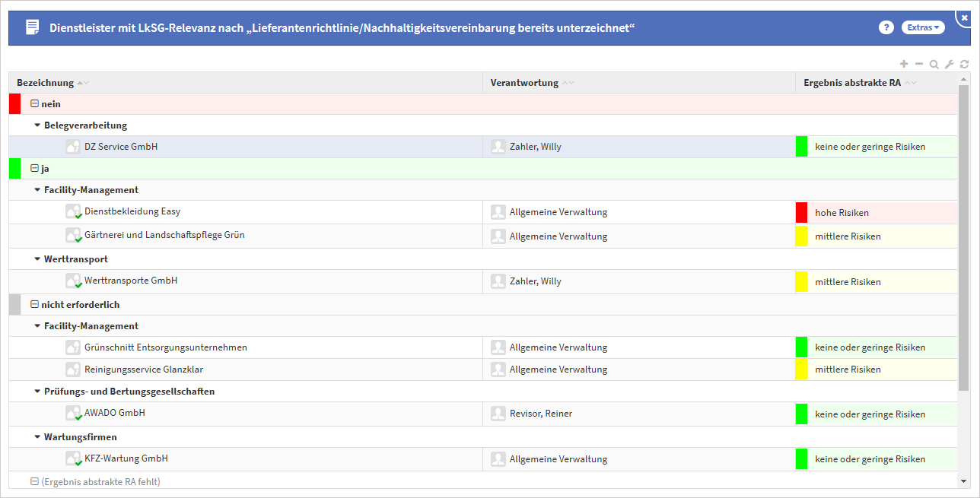Refresh the table with reload icon
Image resolution: width=980 pixels, height=498 pixels.
(964, 65)
